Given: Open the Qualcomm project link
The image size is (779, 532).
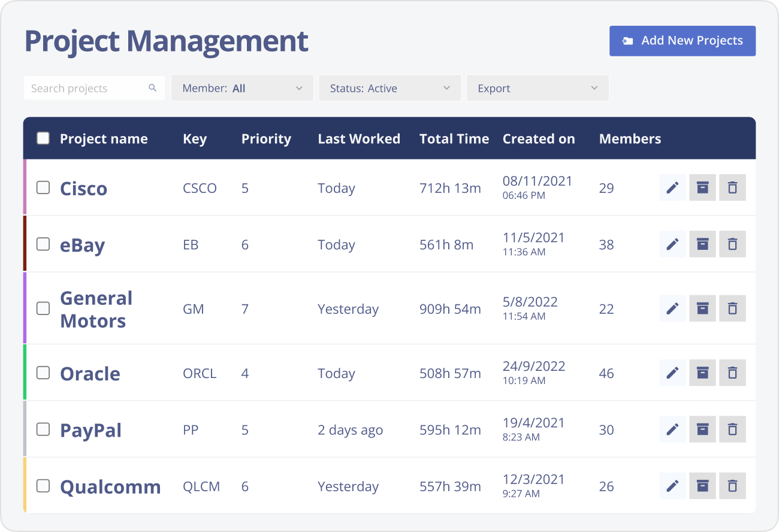Looking at the screenshot, I should pyautogui.click(x=110, y=486).
